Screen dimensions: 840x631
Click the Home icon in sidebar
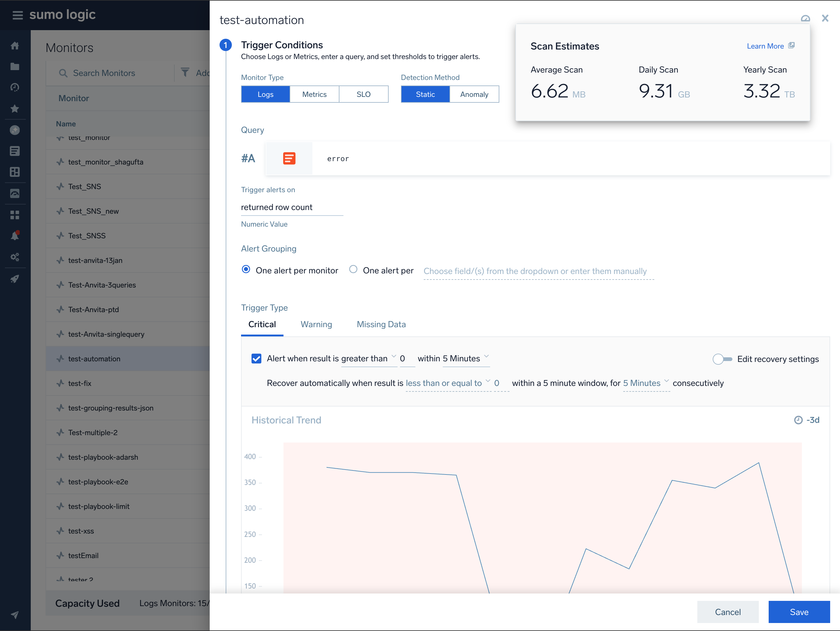[15, 46]
